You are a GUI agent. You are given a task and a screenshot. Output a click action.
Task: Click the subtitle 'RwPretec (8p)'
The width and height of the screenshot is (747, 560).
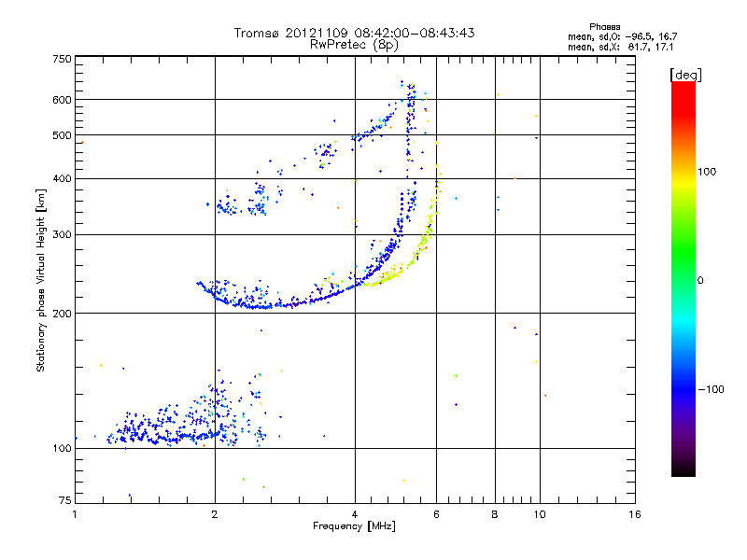click(x=354, y=45)
